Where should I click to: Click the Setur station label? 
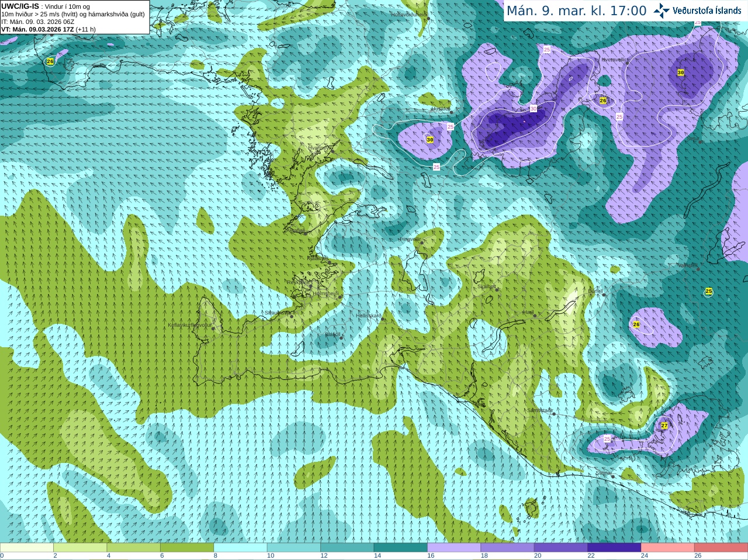click(692, 139)
